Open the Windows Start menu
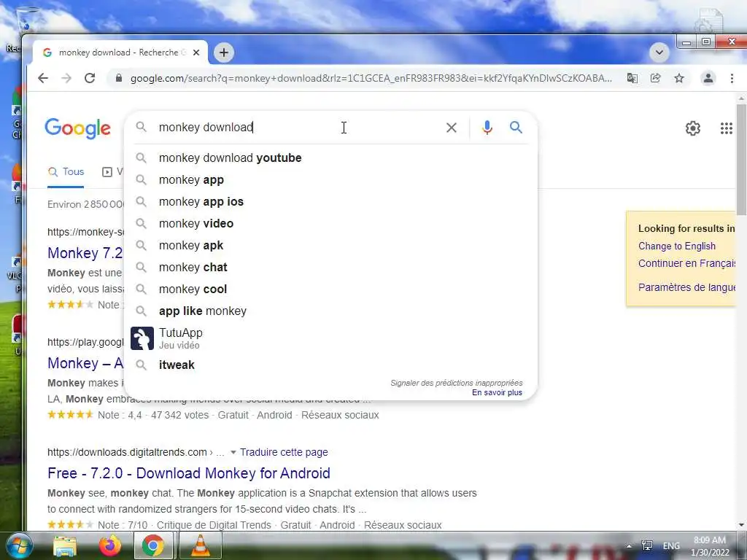 click(x=19, y=545)
